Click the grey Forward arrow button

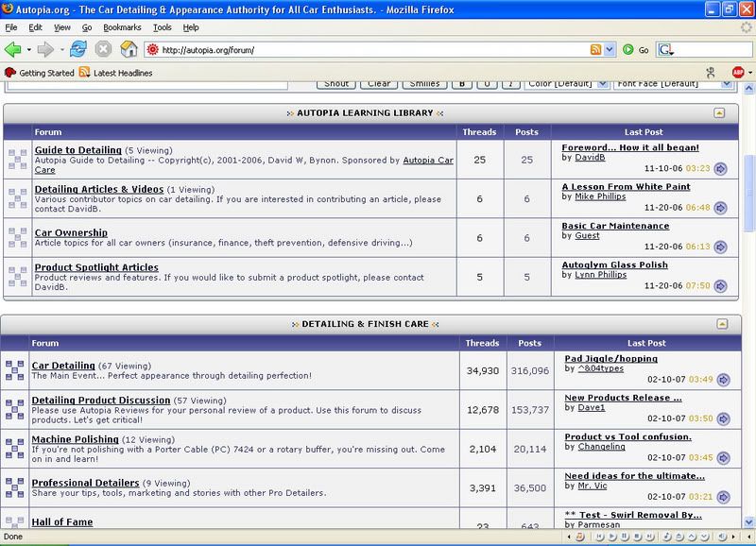[x=45, y=49]
